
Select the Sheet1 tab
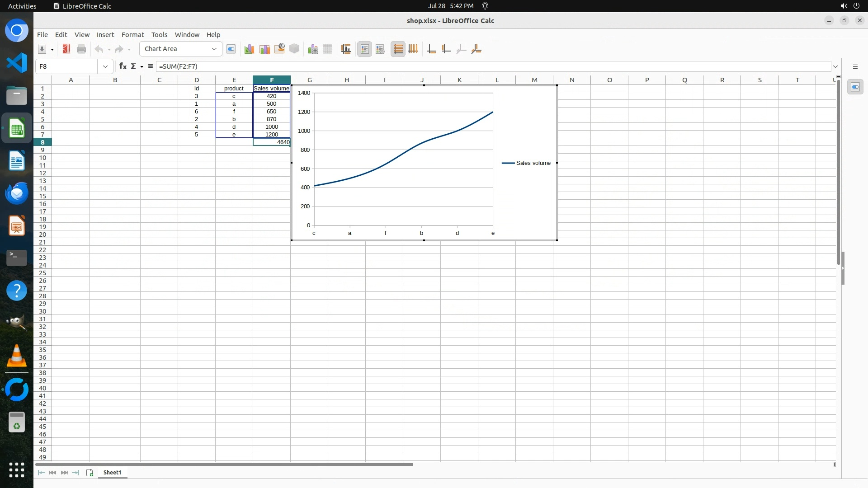click(x=112, y=473)
